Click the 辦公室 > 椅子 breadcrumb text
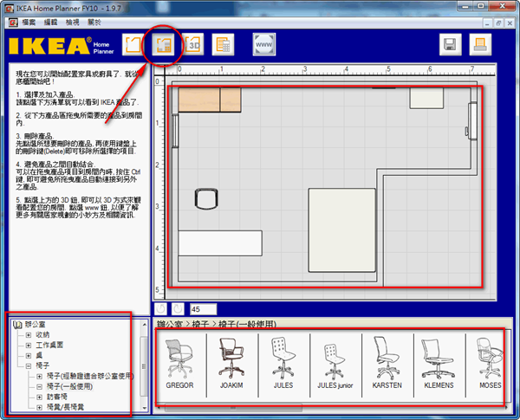 click(x=183, y=324)
